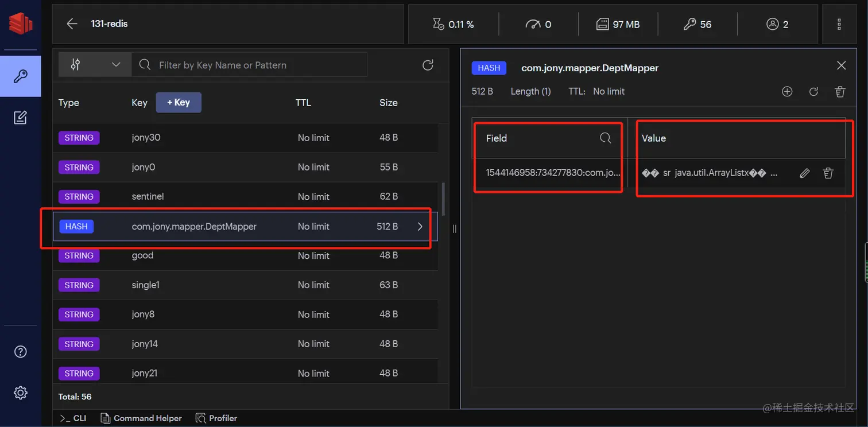Click the TTL column header in key list
The image size is (868, 427).
coord(303,103)
